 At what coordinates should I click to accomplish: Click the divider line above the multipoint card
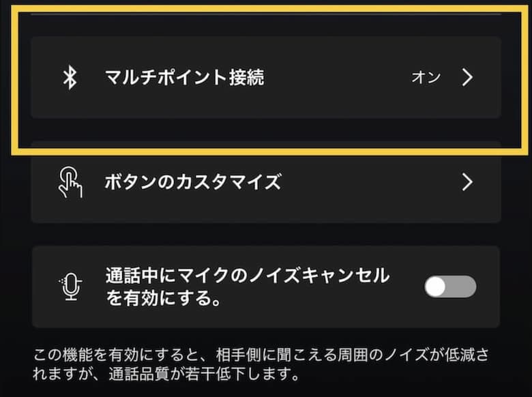coord(266,14)
